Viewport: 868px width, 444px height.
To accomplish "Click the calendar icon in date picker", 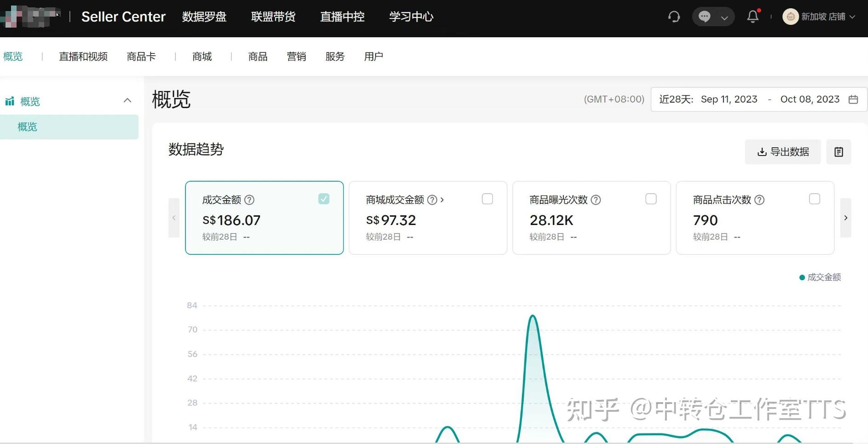I will pyautogui.click(x=853, y=99).
